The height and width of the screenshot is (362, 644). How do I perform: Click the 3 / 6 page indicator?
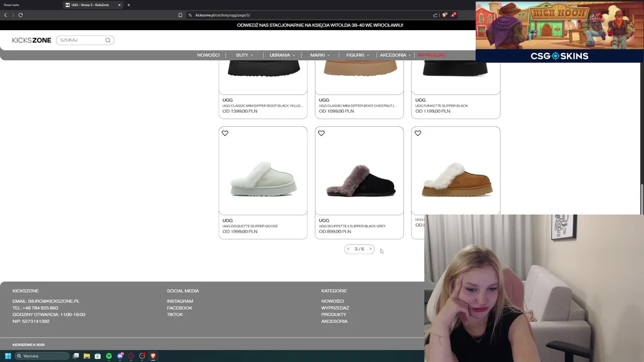(x=359, y=249)
